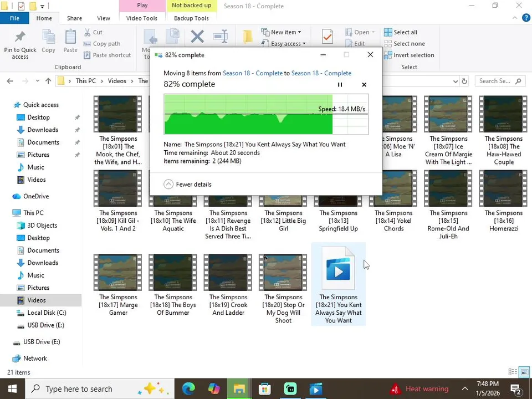
Task: Expand the New item dropdown
Action: (x=282, y=32)
